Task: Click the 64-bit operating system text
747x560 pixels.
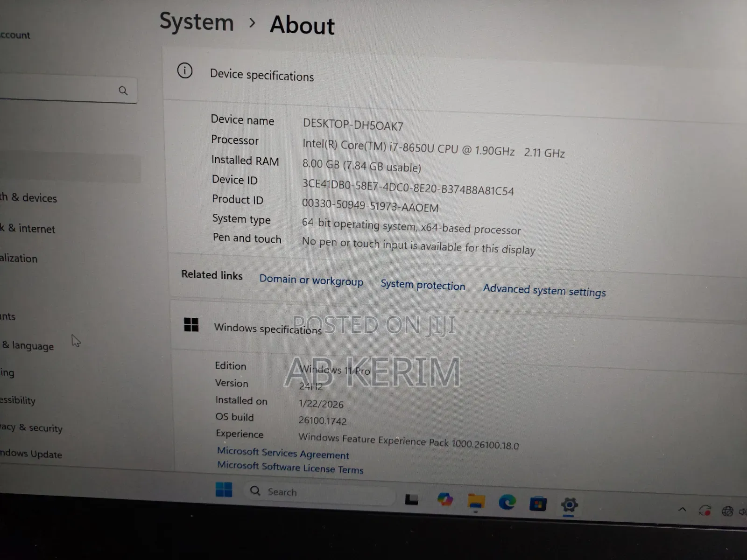Action: (x=411, y=226)
